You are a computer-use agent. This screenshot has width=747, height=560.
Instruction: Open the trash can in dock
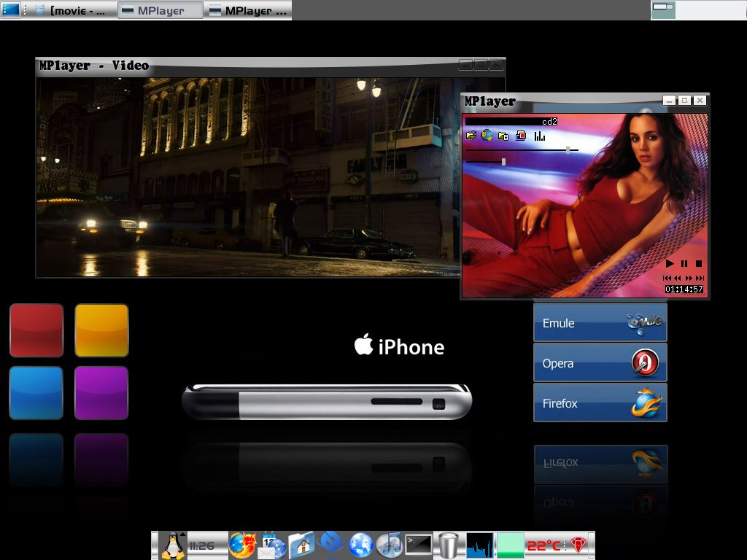(x=449, y=545)
